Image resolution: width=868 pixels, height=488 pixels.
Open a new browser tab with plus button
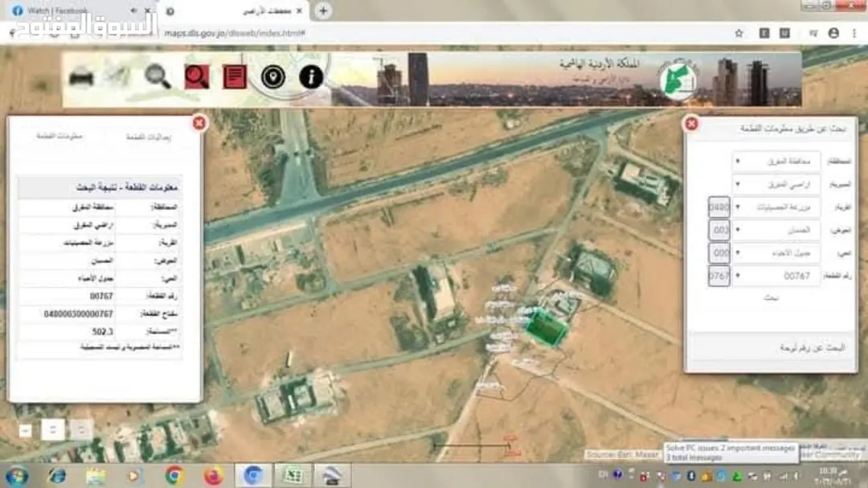tap(323, 11)
